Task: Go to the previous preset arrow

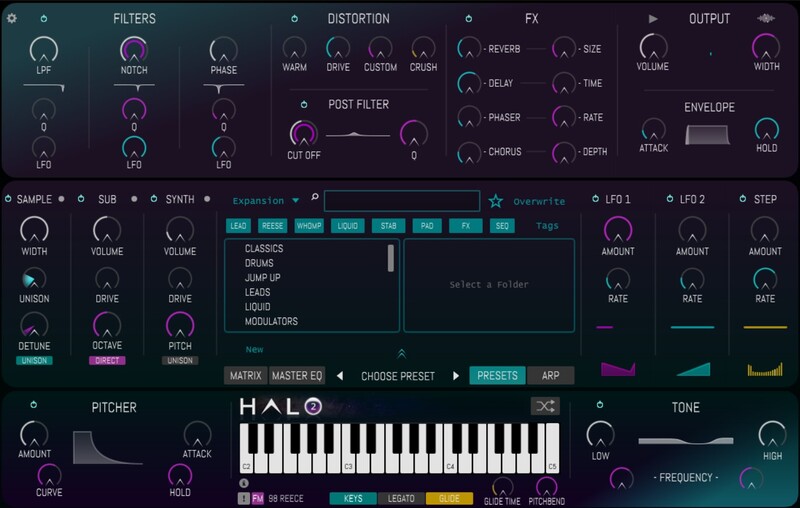Action: pyautogui.click(x=340, y=376)
